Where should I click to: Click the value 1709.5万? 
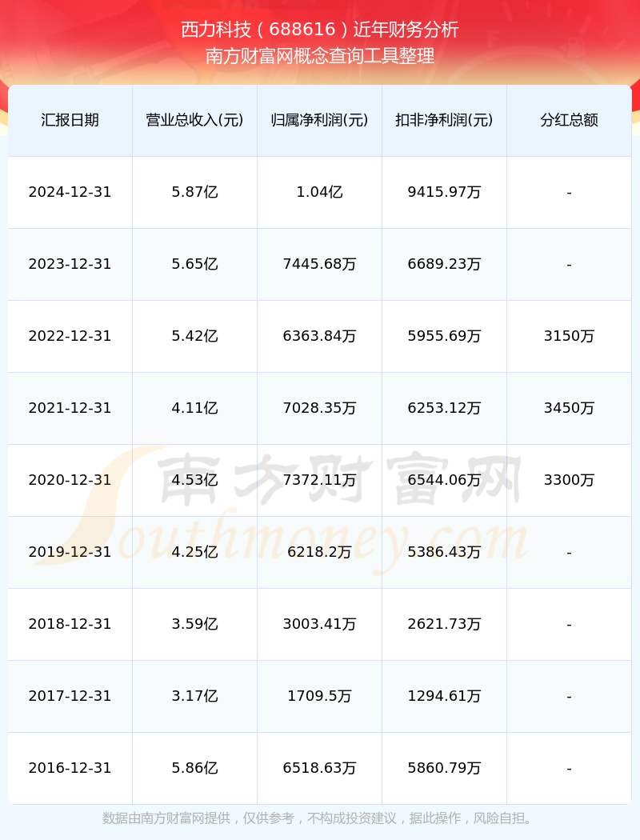tap(320, 696)
